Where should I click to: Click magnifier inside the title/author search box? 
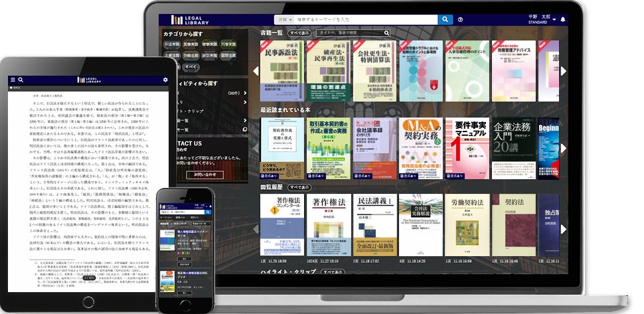pos(386,33)
